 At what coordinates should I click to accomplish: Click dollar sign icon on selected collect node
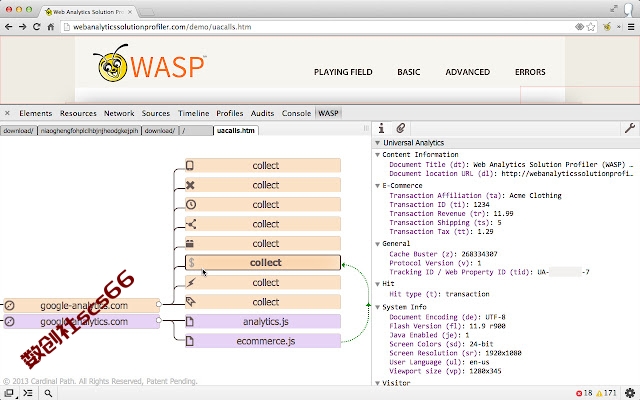[191, 262]
